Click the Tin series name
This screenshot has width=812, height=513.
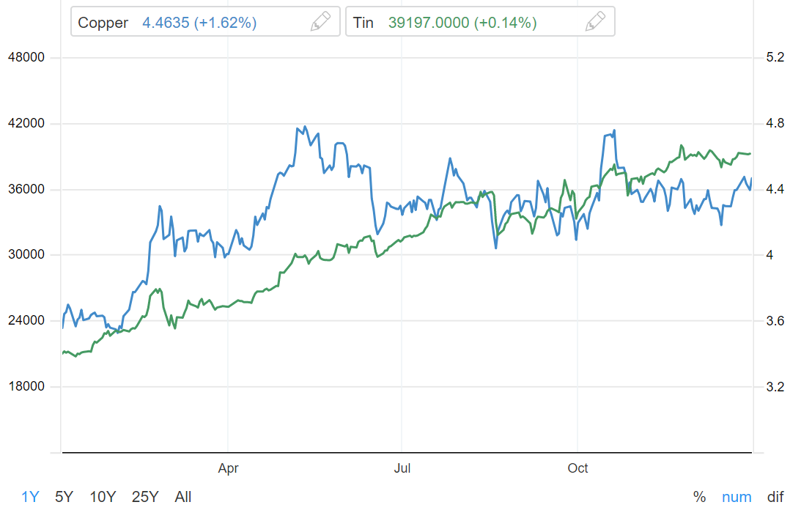point(363,23)
